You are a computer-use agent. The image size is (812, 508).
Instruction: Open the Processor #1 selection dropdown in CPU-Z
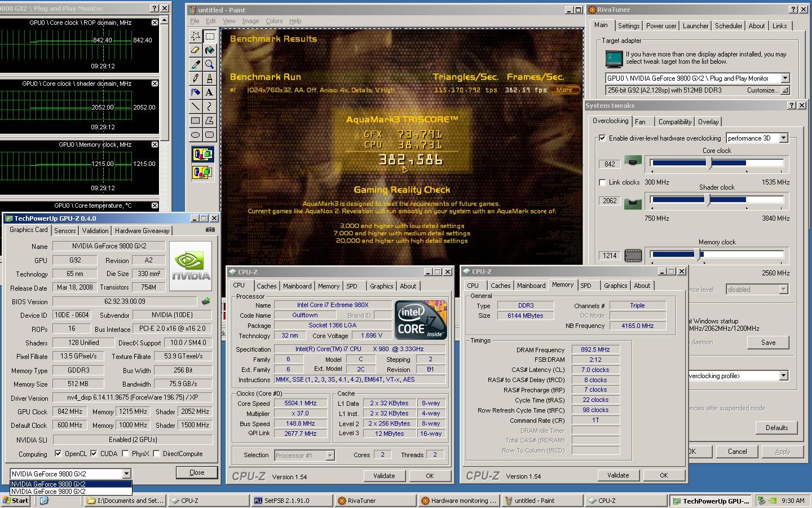tap(330, 455)
